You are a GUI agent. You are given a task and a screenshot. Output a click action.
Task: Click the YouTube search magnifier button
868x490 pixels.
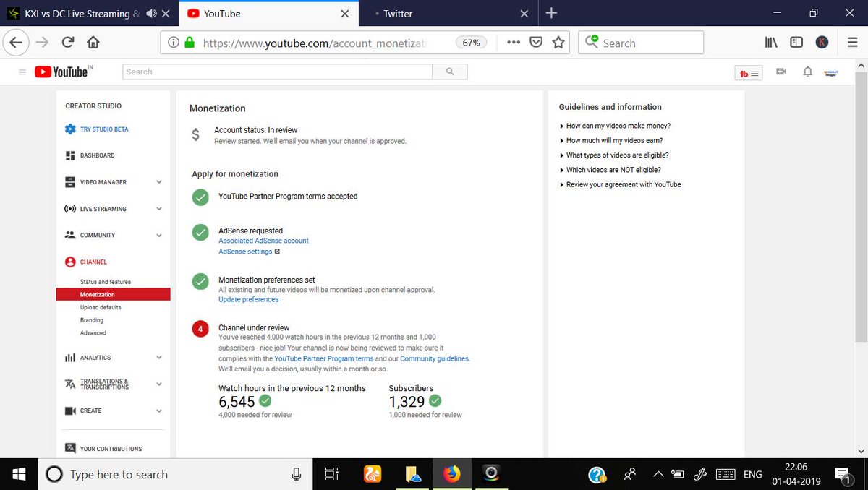(450, 72)
